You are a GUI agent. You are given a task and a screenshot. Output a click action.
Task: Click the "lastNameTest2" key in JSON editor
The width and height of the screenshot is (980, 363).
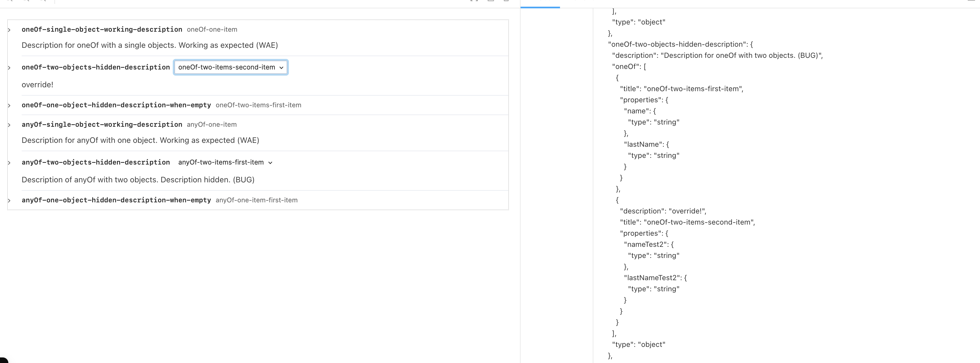[x=652, y=278]
